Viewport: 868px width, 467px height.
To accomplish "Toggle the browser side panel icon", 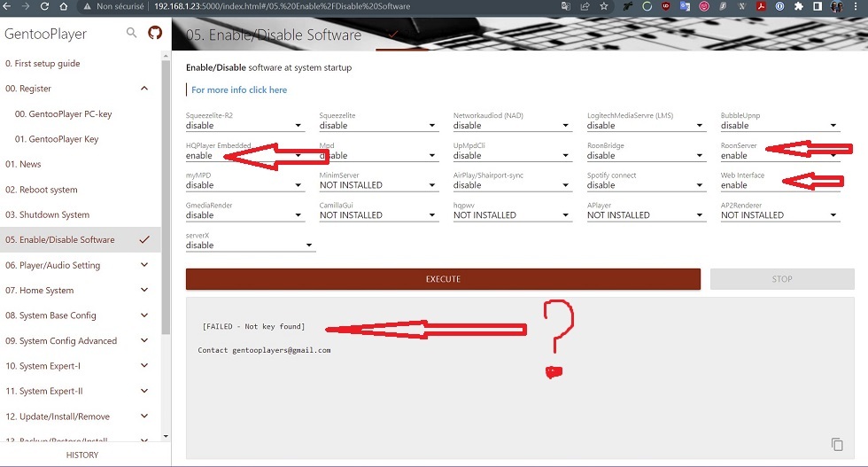I will (817, 6).
